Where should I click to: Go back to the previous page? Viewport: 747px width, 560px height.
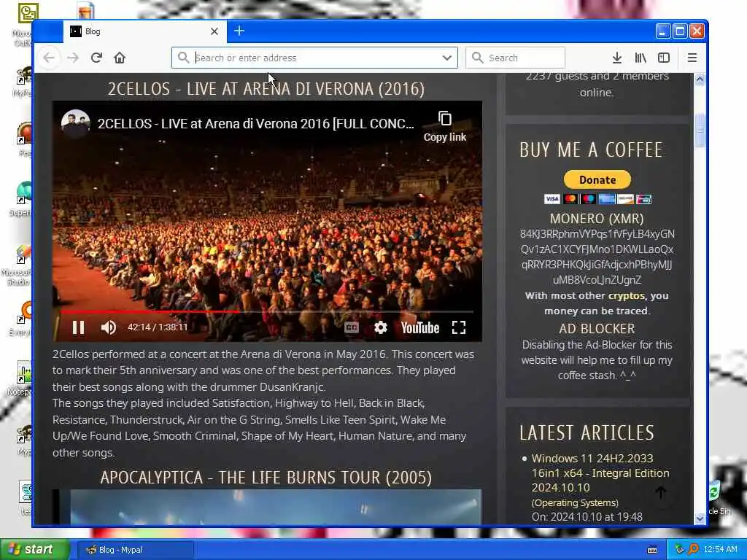coord(49,58)
